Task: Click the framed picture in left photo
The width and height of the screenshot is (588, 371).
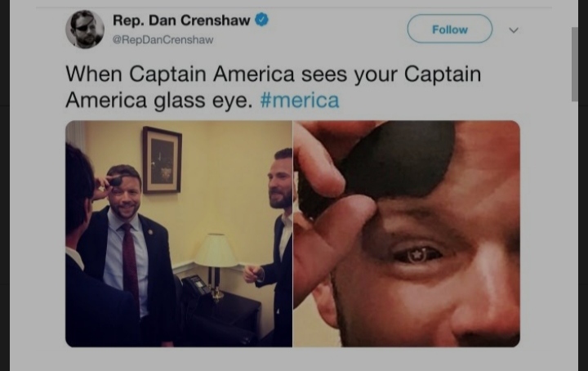Action: click(x=162, y=160)
